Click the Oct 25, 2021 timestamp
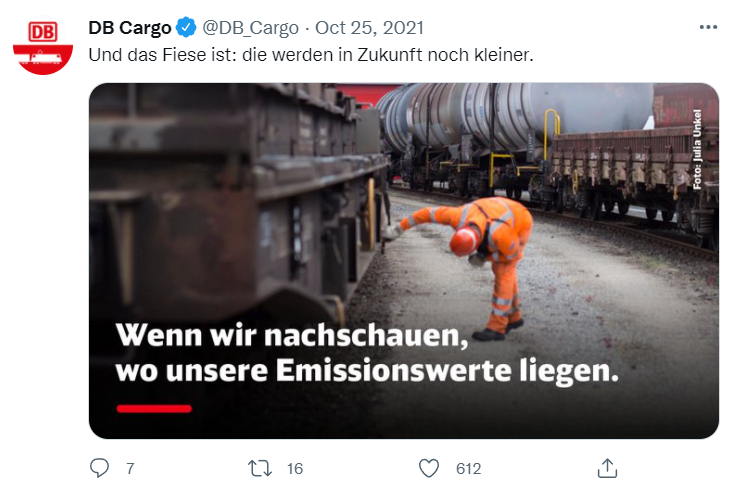738x490 pixels. tap(369, 28)
